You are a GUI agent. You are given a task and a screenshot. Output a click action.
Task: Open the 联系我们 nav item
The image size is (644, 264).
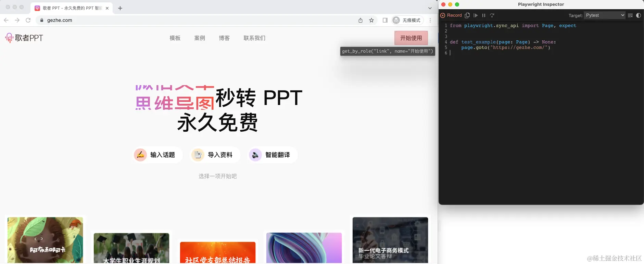tap(254, 38)
